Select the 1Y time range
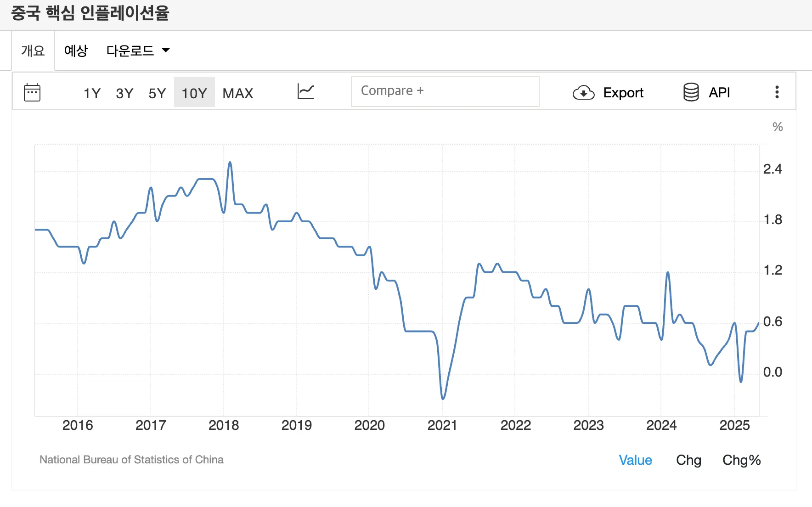The height and width of the screenshot is (507, 812). click(92, 93)
